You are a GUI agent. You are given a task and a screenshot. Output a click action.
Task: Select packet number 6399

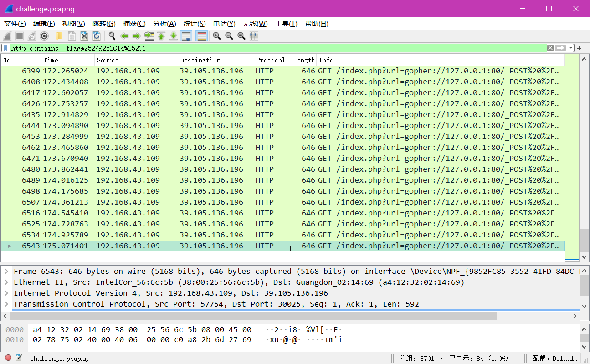pos(282,71)
